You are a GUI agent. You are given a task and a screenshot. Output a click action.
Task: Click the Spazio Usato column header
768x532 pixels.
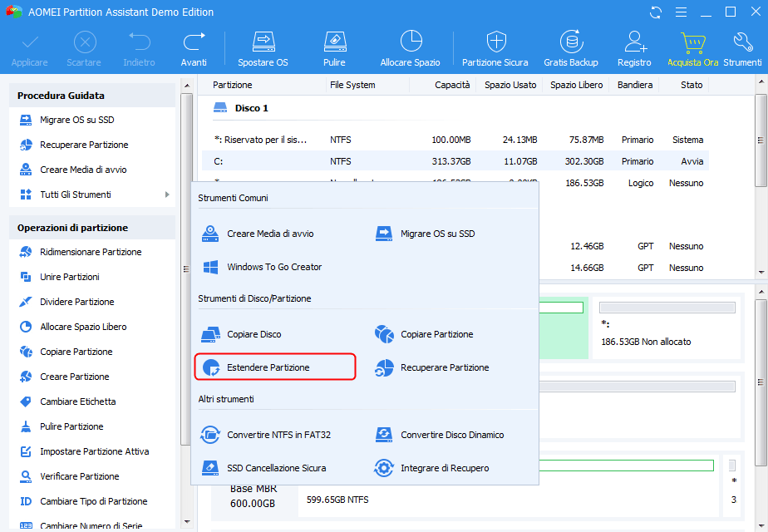[x=510, y=86]
